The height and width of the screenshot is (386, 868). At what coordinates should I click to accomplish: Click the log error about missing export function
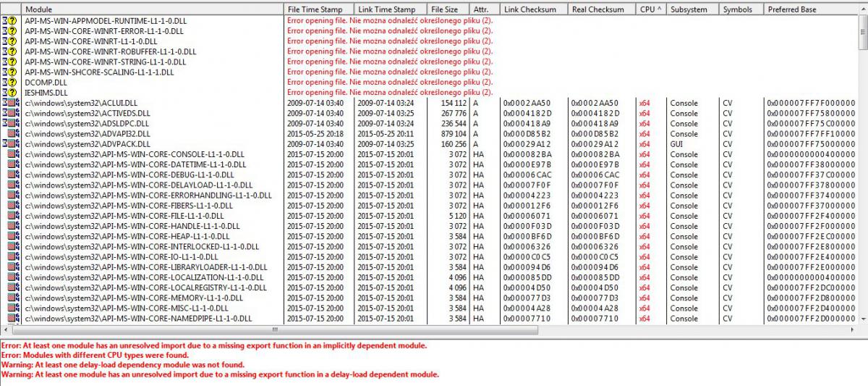coord(214,345)
